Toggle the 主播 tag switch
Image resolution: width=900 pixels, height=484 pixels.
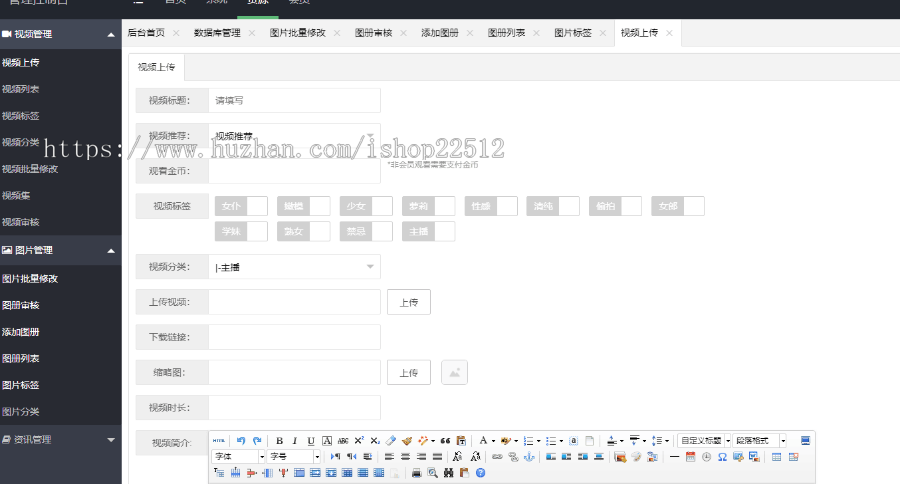click(428, 231)
